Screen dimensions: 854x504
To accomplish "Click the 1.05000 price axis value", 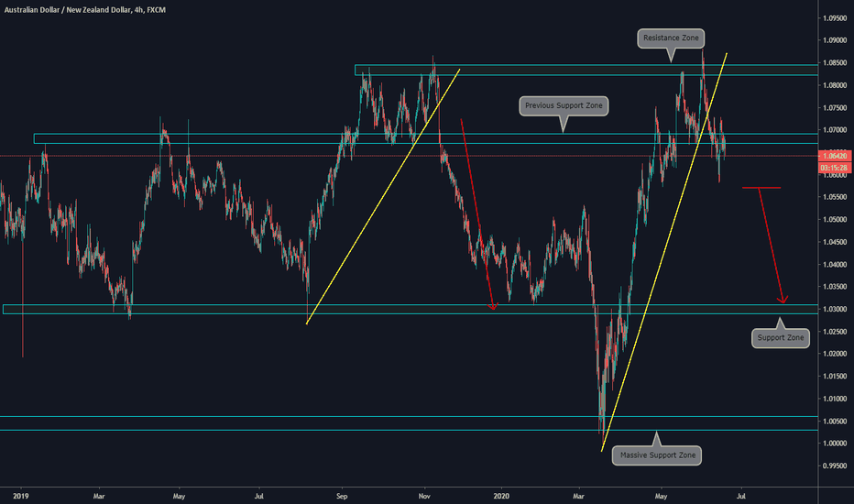I will pyautogui.click(x=835, y=220).
